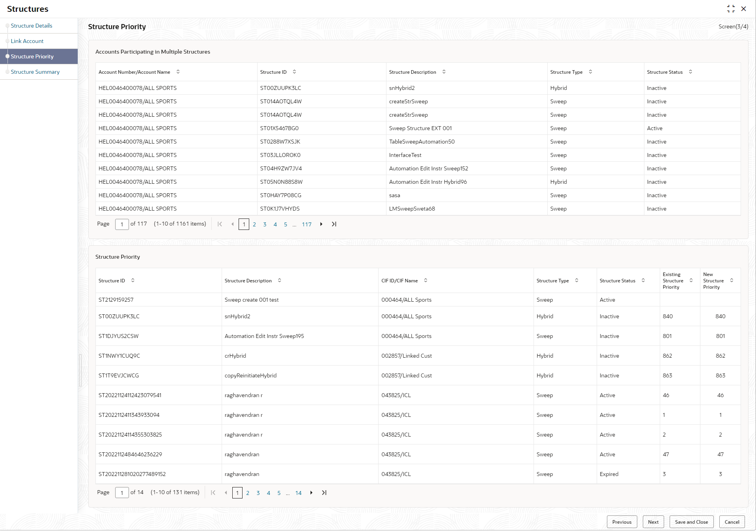Go to next page of Structure Priority table
This screenshot has width=756, height=532.
312,493
